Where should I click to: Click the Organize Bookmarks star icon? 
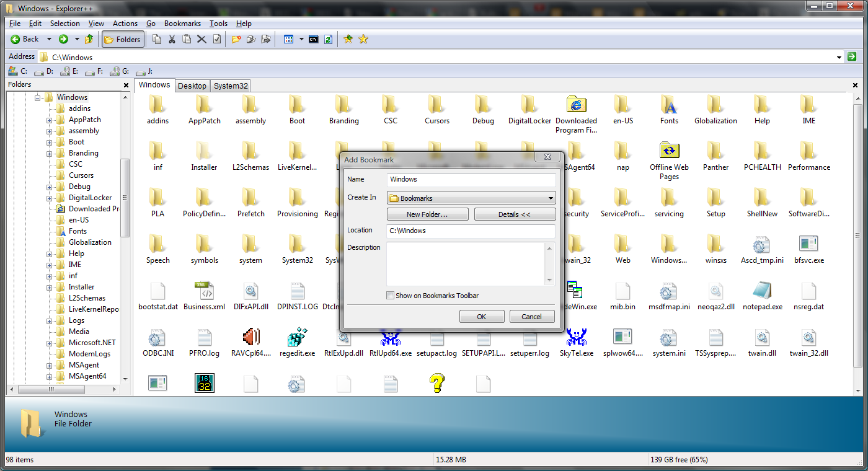click(363, 39)
